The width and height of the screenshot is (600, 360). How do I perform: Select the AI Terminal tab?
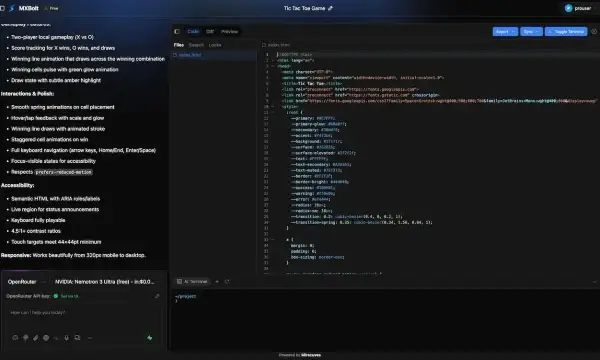pyautogui.click(x=192, y=282)
